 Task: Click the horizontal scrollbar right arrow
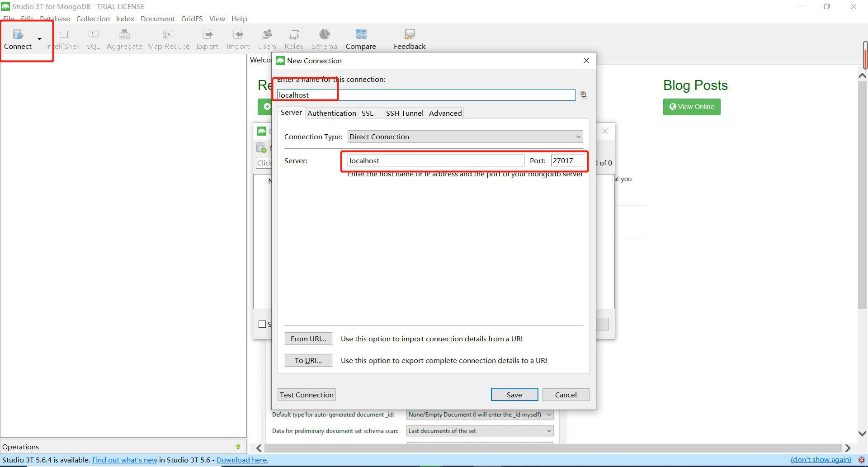tap(848, 448)
